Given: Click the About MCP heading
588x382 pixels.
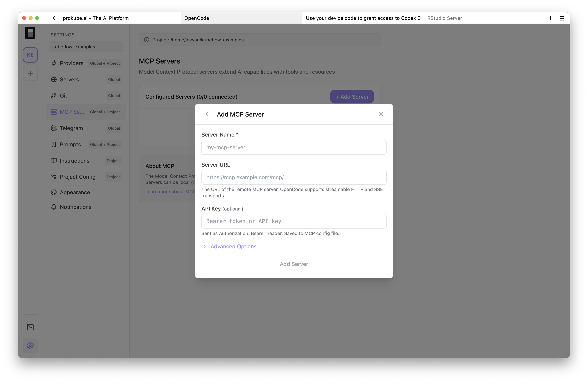Looking at the screenshot, I should click(160, 166).
